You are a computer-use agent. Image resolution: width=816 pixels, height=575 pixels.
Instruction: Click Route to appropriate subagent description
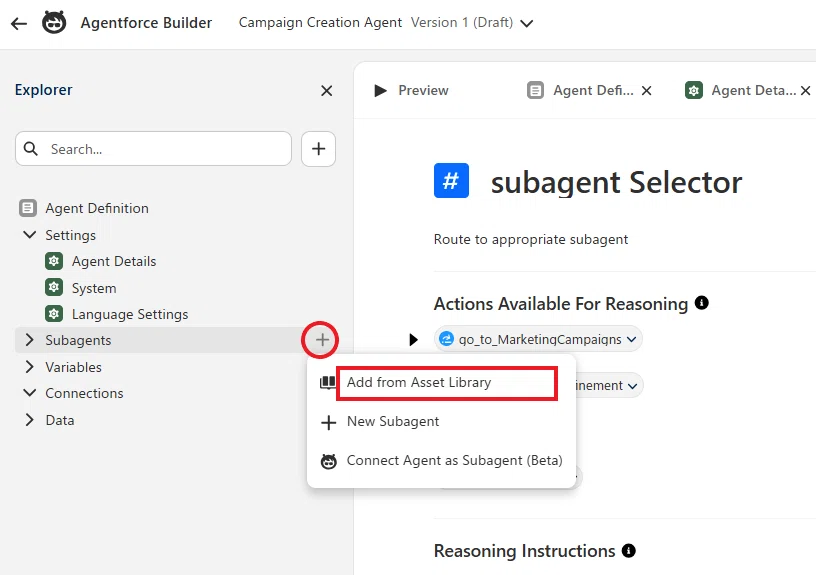coord(531,239)
